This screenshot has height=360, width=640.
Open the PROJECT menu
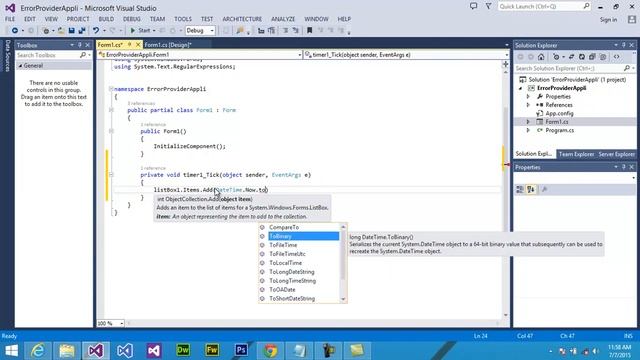click(78, 19)
